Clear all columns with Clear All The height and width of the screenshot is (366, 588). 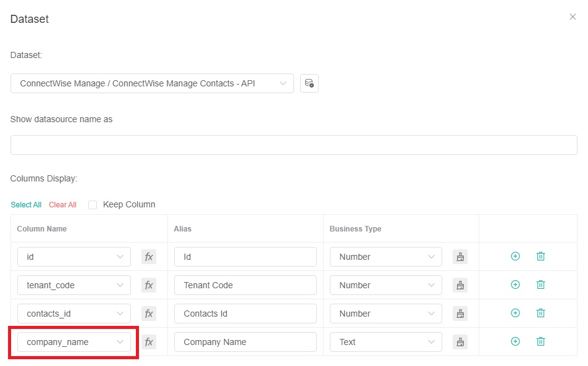point(62,204)
